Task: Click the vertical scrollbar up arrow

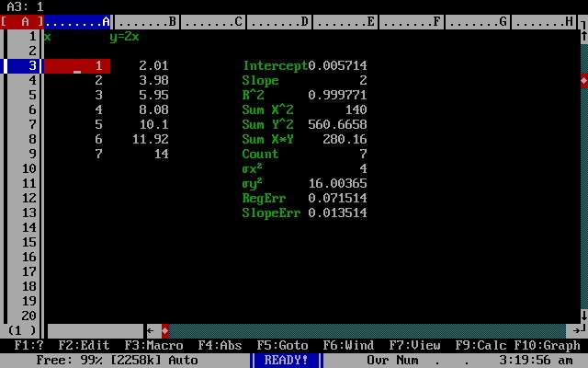Action: [x=584, y=37]
